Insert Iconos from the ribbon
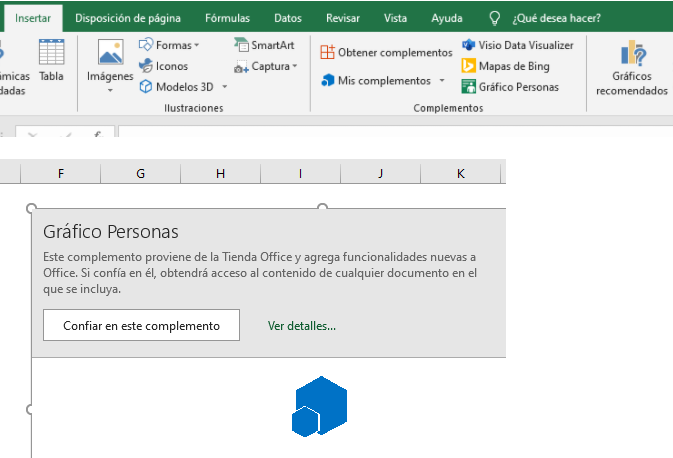 coord(163,66)
